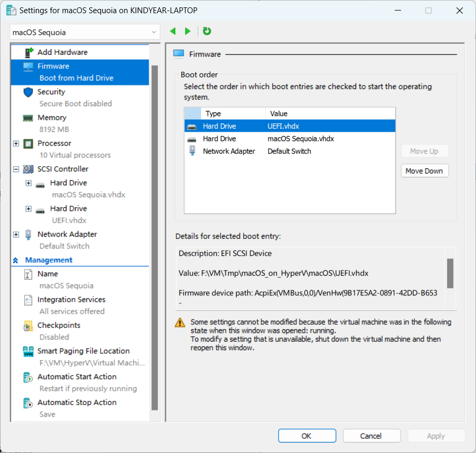The height and width of the screenshot is (453, 476).
Task: Click the SCSI Controller icon
Action: pyautogui.click(x=28, y=169)
